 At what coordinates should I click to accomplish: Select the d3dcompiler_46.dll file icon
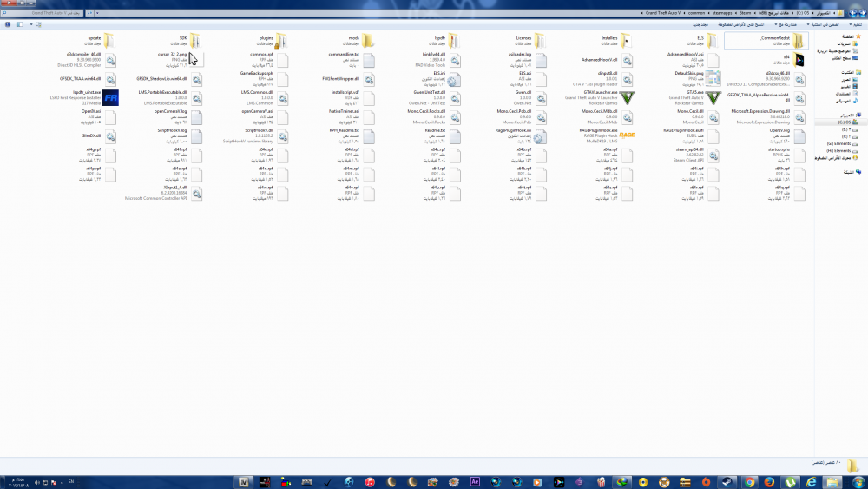[111, 60]
